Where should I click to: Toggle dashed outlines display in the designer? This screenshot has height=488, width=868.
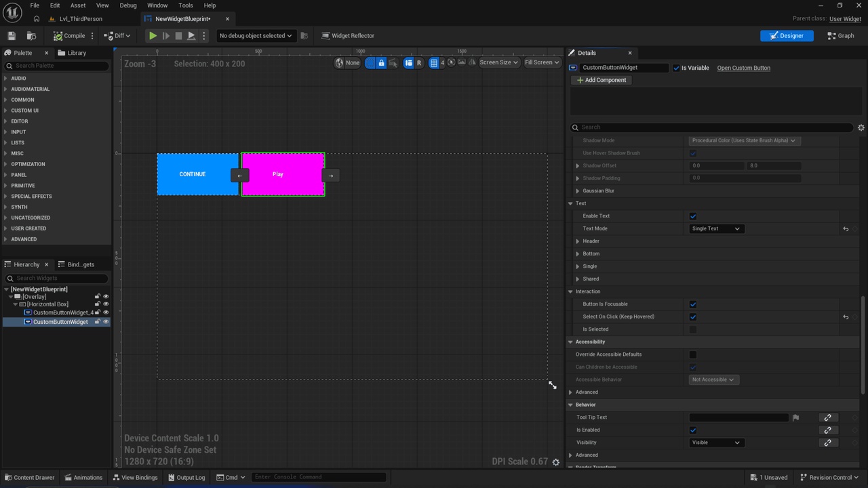[370, 62]
